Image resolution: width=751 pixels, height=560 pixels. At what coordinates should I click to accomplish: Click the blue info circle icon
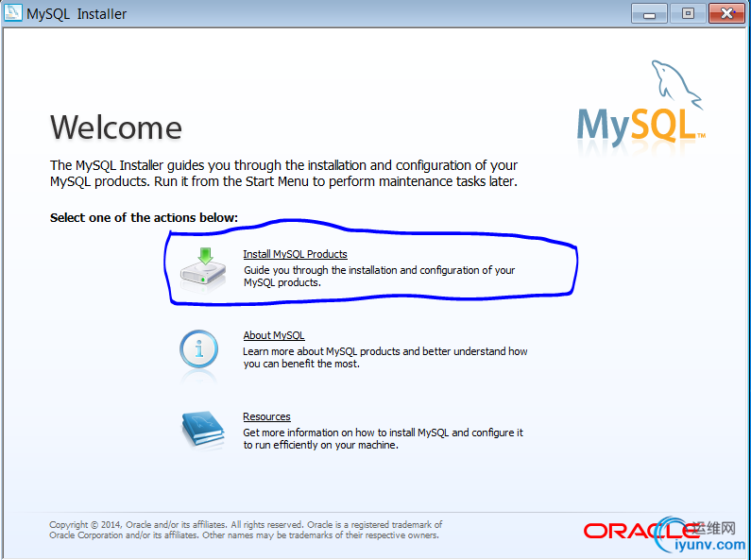(198, 348)
